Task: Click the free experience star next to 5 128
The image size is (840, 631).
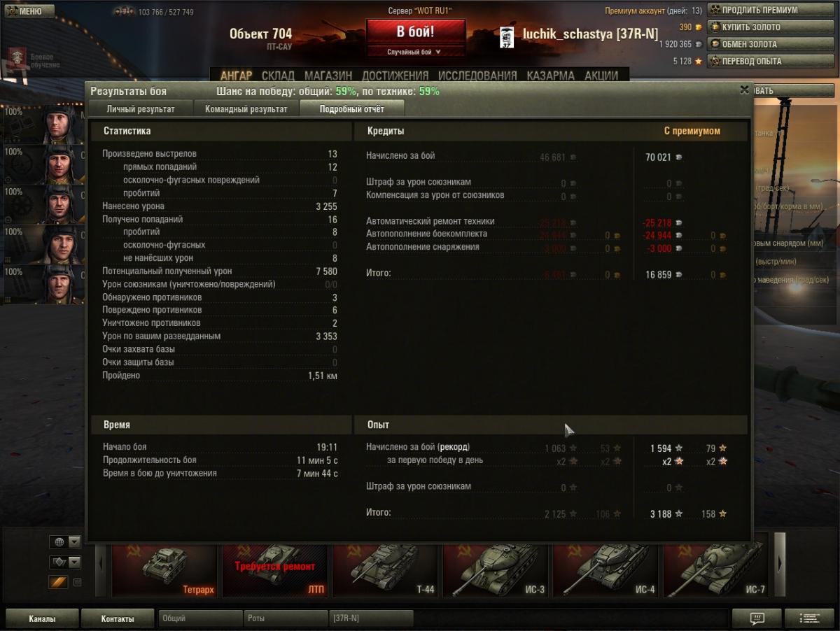Action: coord(698,62)
